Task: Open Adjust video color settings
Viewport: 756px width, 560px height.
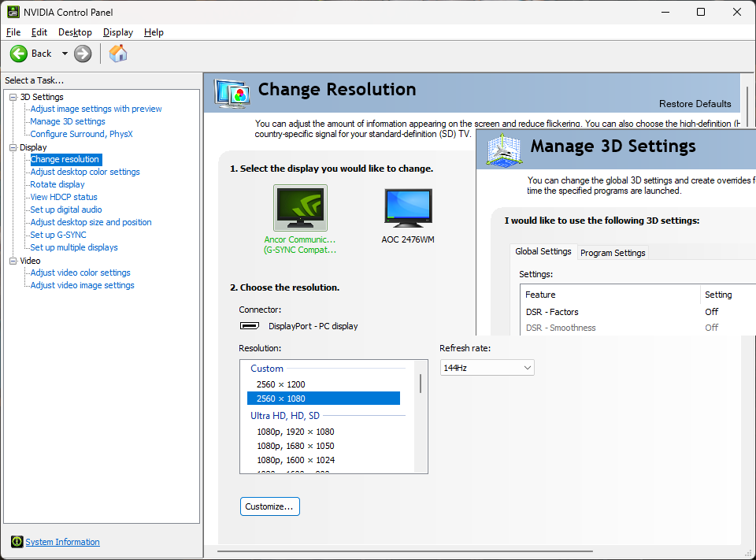Action: click(80, 273)
